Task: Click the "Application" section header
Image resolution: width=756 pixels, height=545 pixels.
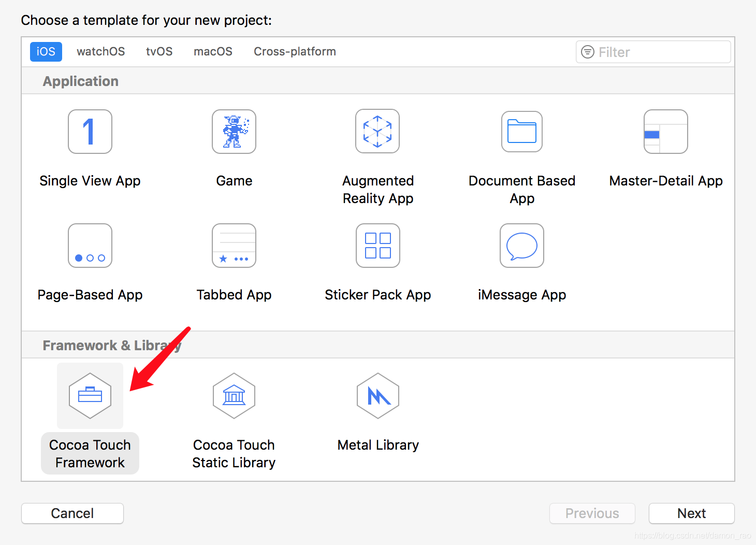Action: [x=81, y=81]
